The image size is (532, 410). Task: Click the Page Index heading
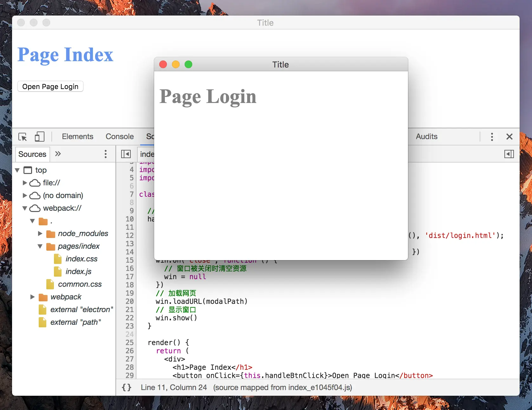tap(65, 55)
